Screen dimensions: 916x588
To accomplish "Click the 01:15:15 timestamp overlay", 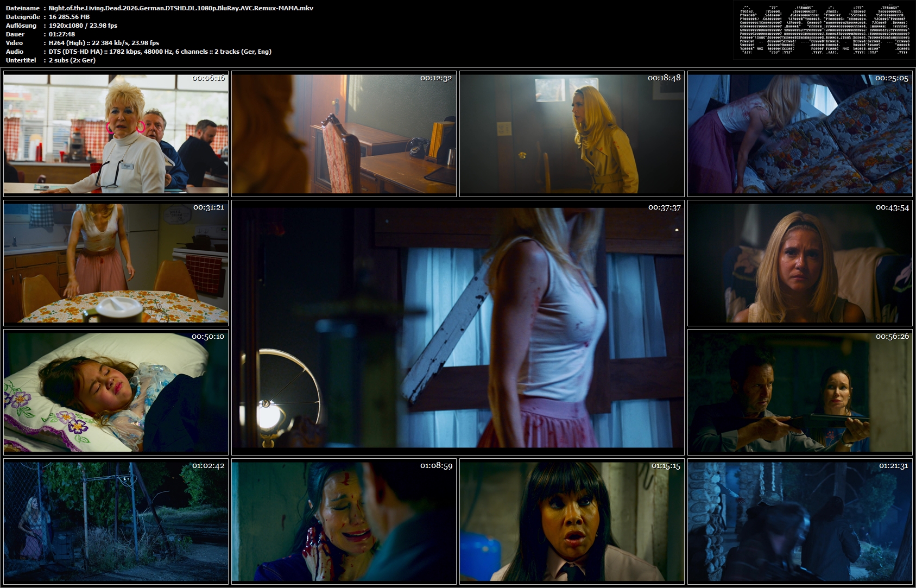I will click(x=666, y=466).
